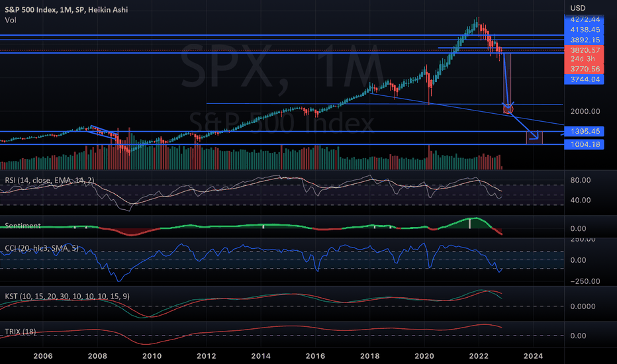Click the 2018 label on time axis
617x364 pixels.
370,356
